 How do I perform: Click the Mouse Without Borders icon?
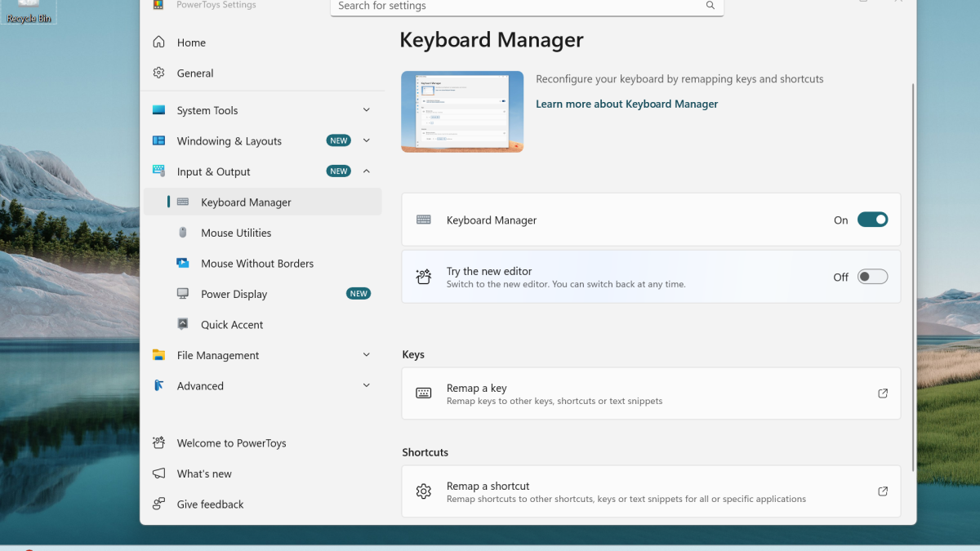183,263
